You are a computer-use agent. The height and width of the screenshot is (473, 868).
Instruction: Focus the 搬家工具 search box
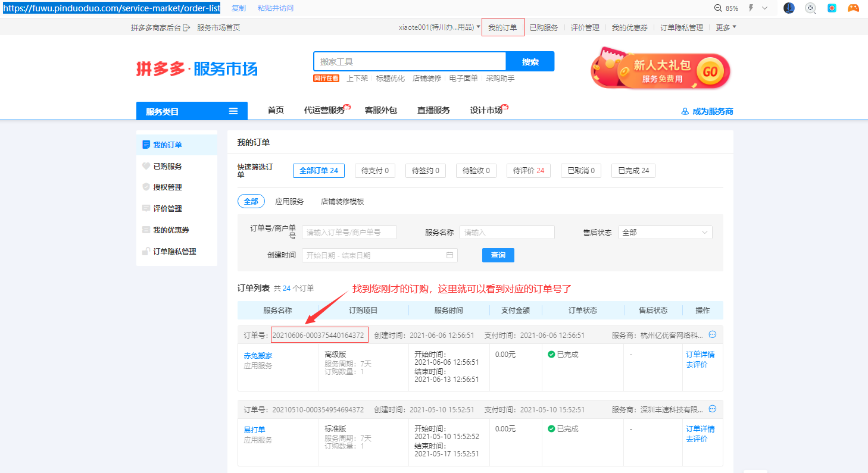(410, 62)
